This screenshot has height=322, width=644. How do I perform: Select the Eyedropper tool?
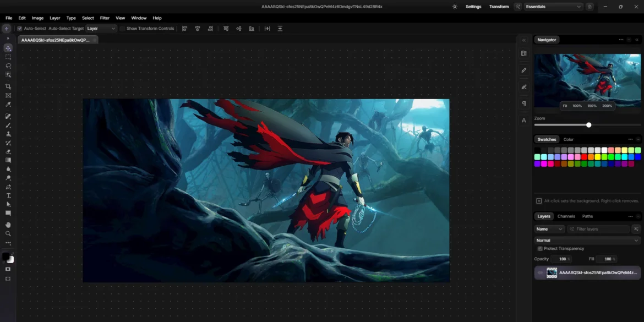(8, 105)
